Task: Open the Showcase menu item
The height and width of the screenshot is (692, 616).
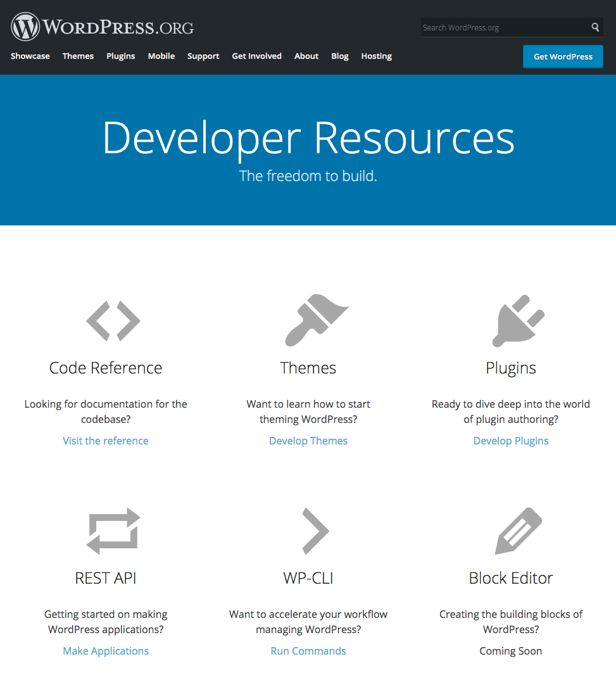Action: (30, 56)
